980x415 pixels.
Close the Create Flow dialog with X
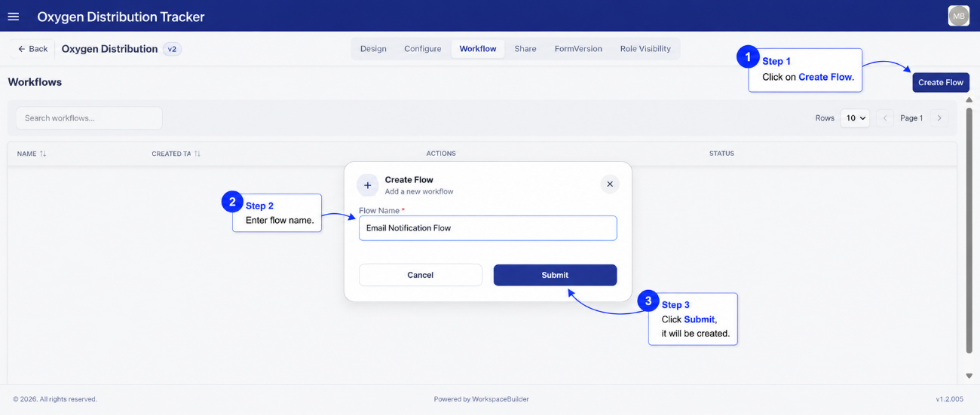coord(610,184)
